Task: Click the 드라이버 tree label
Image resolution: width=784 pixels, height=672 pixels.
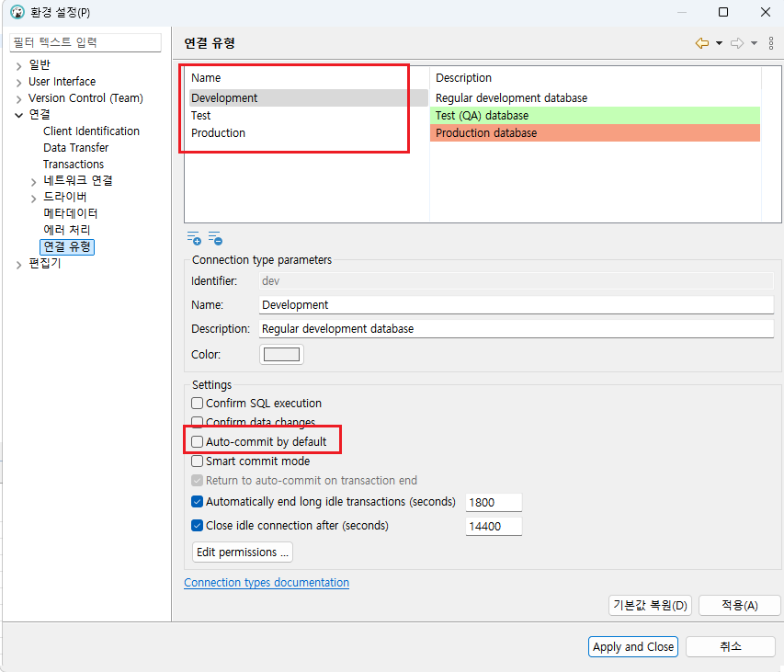Action: [65, 197]
